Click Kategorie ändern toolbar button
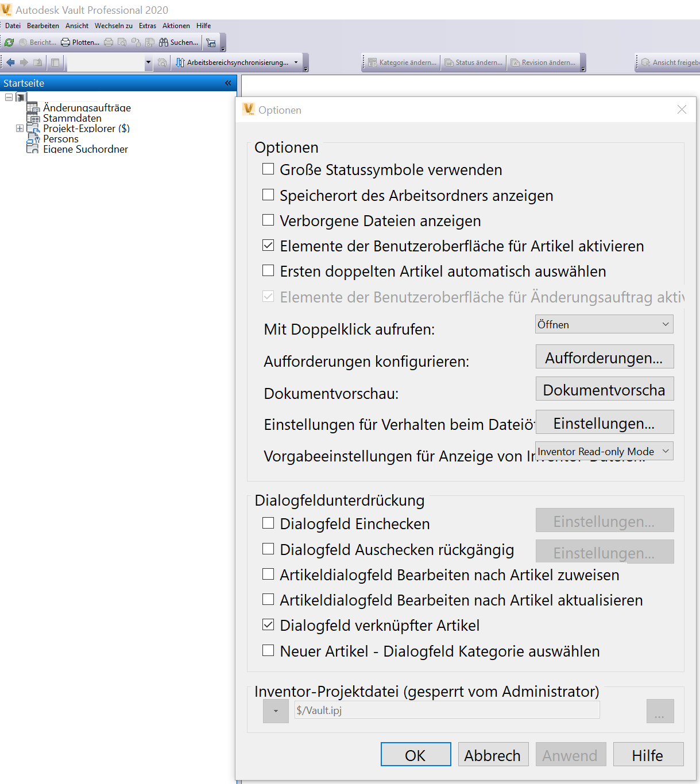This screenshot has height=784, width=700. [402, 62]
